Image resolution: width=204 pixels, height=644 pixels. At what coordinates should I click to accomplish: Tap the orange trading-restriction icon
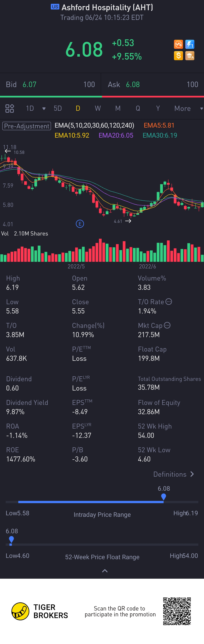tap(178, 44)
